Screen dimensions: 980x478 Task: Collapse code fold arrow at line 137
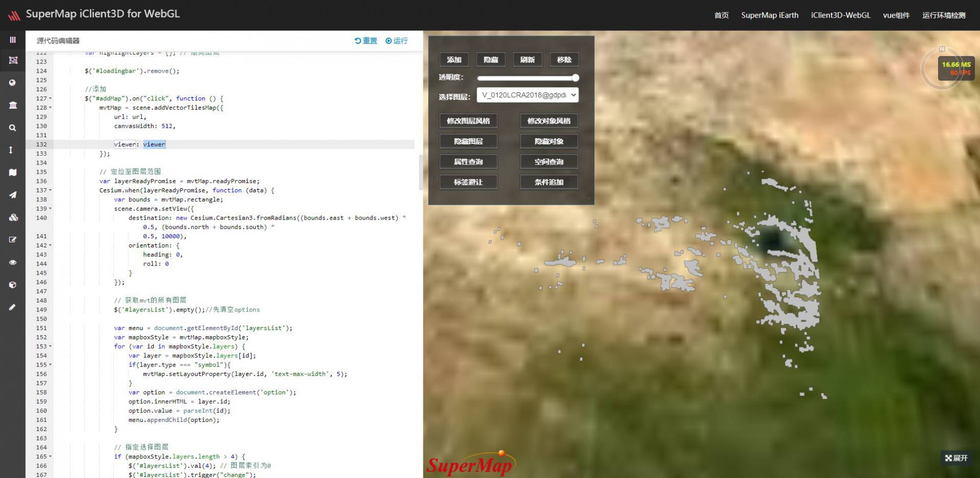pyautogui.click(x=50, y=190)
